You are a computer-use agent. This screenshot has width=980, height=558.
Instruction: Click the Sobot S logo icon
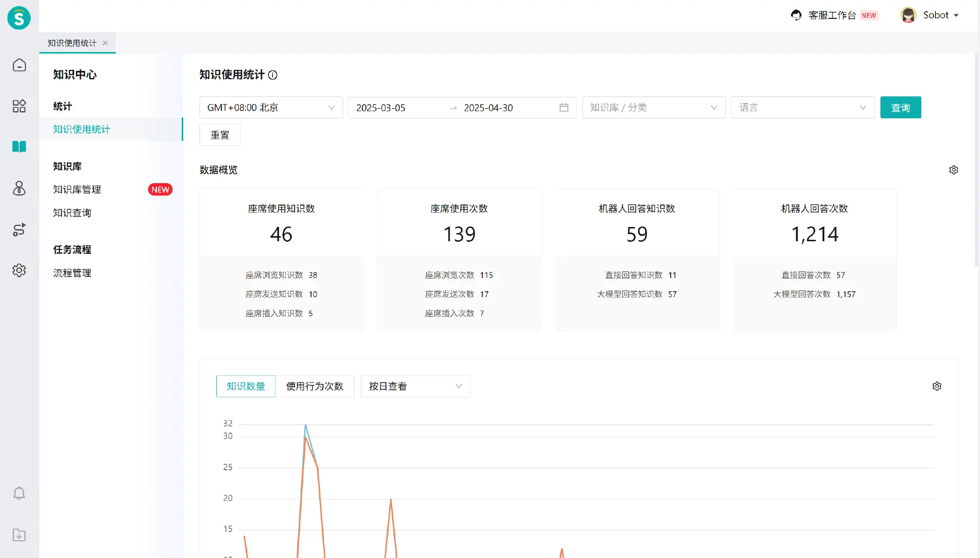coord(19,18)
